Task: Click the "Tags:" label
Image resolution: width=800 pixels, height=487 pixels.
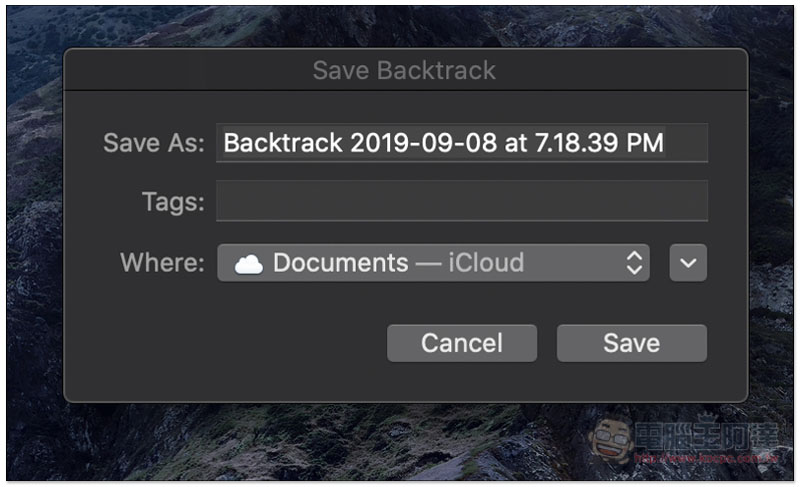Action: tap(173, 202)
